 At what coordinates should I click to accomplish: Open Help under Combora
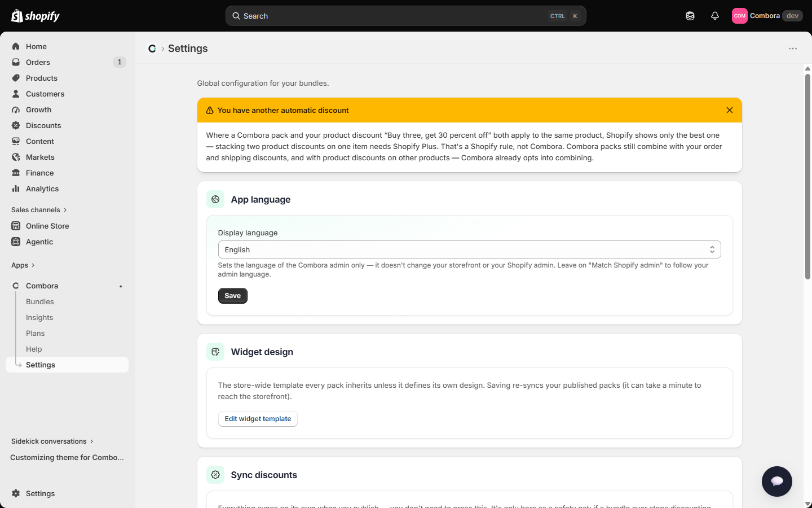[67, 349]
